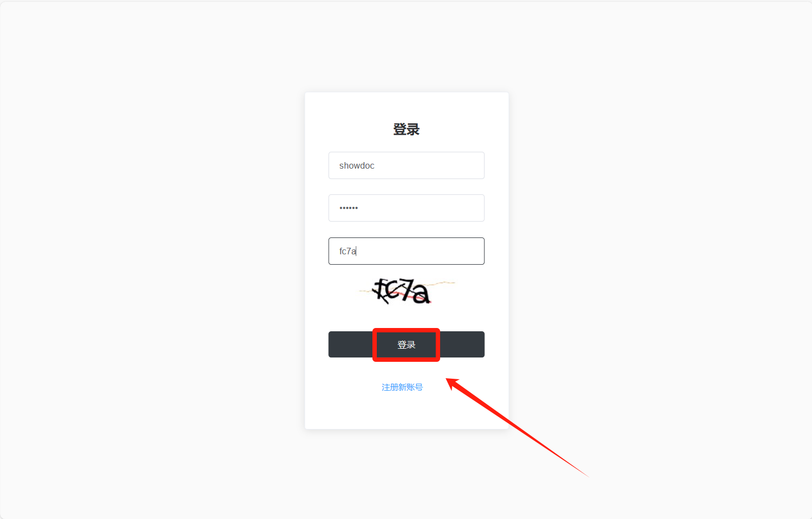
Task: Place cursor after the text showdoc
Action: [x=376, y=165]
